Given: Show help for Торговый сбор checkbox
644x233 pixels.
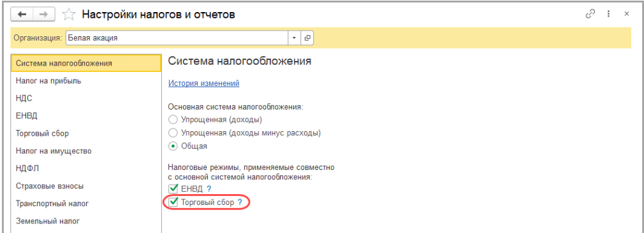Looking at the screenshot, I should (x=240, y=202).
